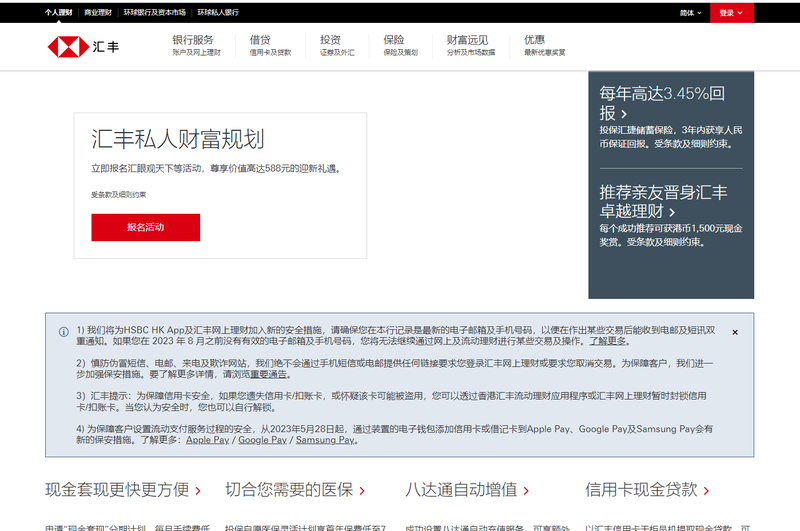Select the 个人理财 top tab

click(x=58, y=12)
